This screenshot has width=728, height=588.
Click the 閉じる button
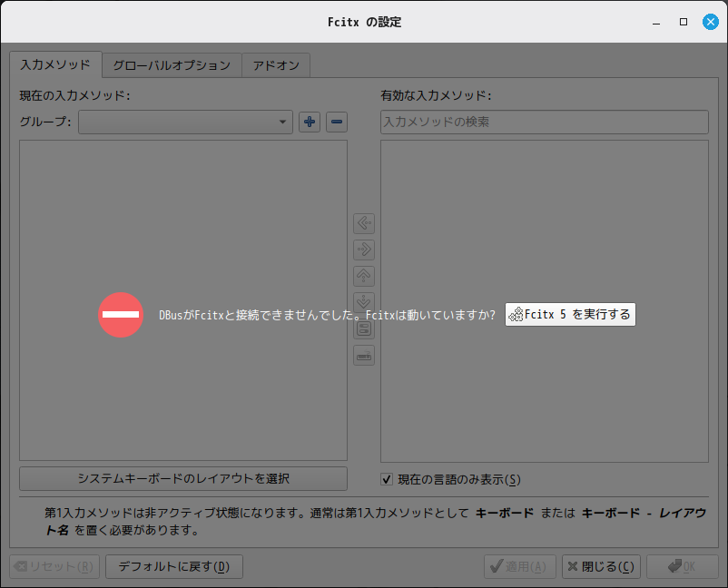click(x=601, y=566)
